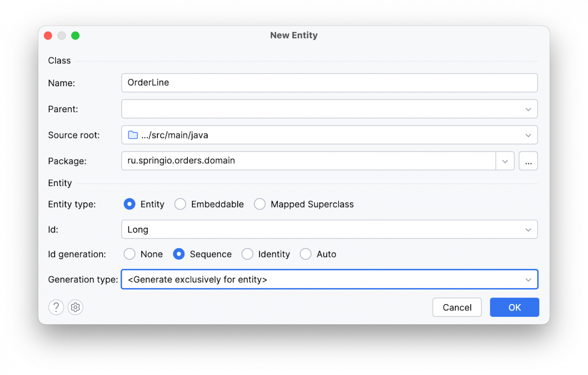Switch Id generation to Identity

coord(247,254)
